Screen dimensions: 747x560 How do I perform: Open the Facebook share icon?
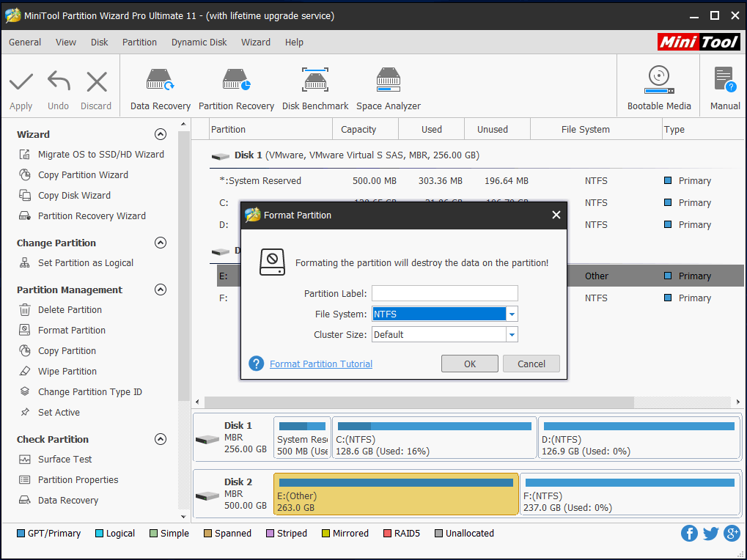(689, 533)
